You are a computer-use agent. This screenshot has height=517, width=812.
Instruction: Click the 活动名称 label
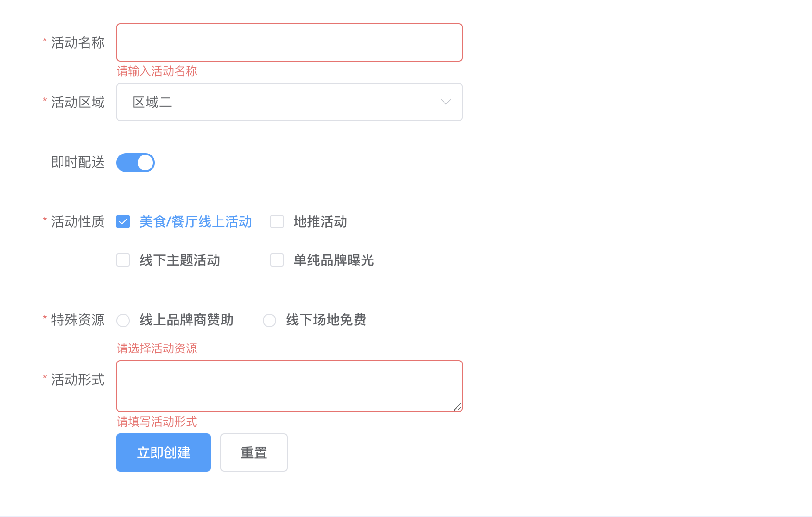[78, 42]
